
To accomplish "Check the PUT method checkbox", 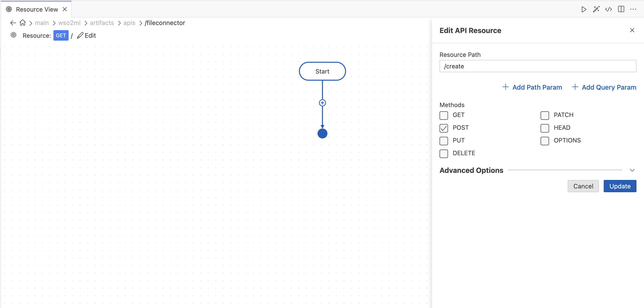I will coord(444,141).
